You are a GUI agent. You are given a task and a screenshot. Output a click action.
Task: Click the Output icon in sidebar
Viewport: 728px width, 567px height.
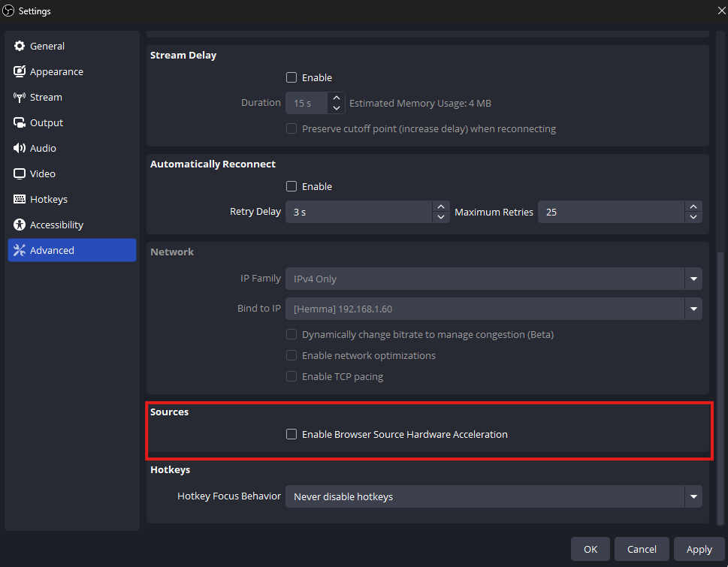pos(20,122)
